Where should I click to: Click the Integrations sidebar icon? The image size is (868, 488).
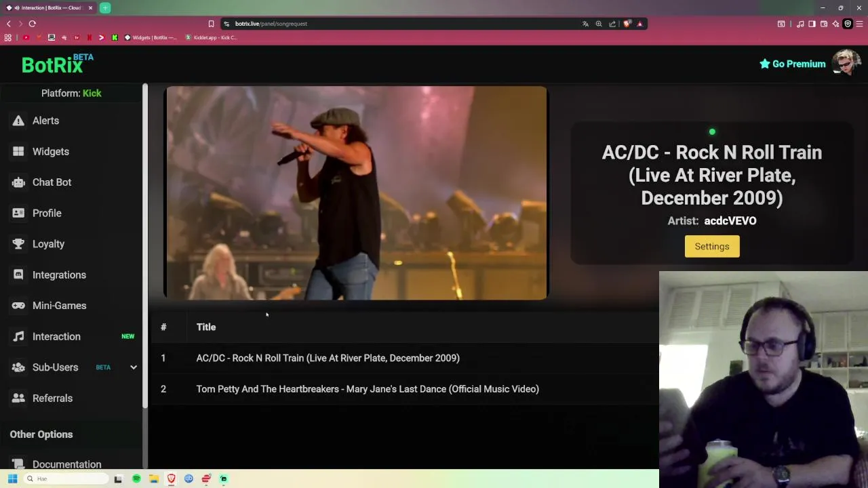(18, 274)
